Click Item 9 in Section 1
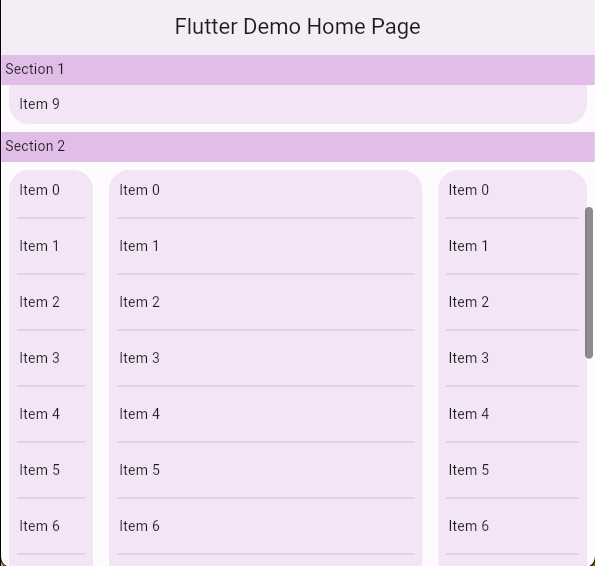Screen dimensions: 595x566 (298, 104)
